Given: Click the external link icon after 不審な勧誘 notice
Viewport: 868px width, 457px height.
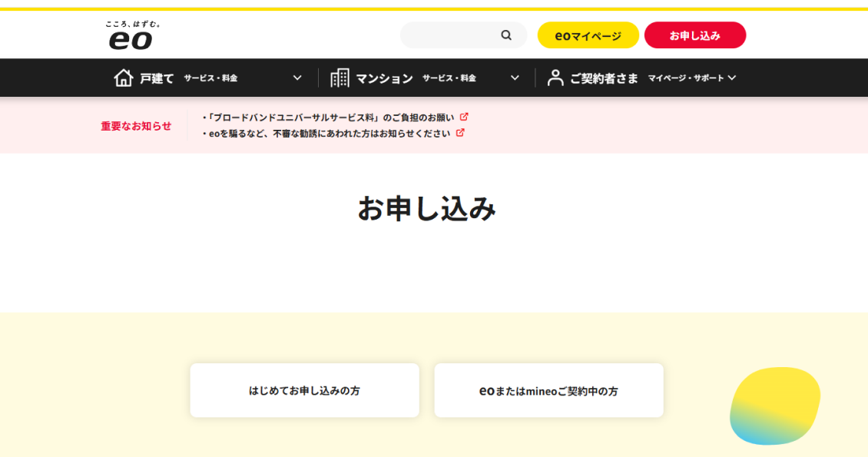Looking at the screenshot, I should coord(459,132).
